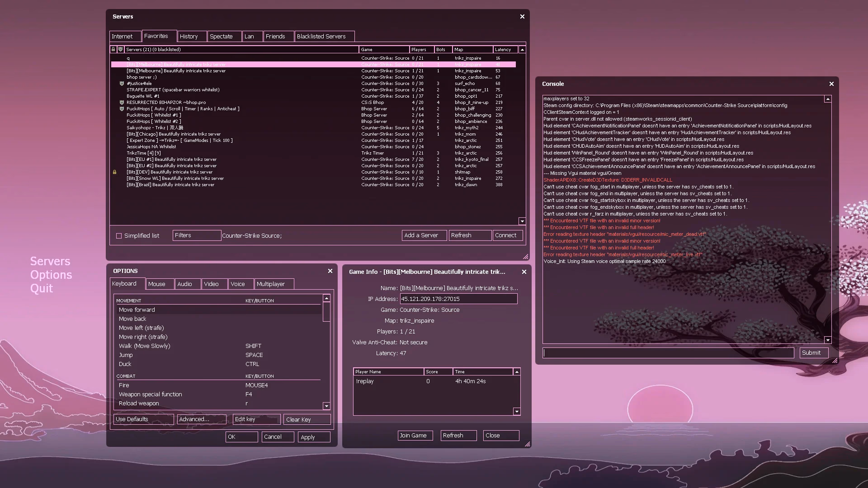Switch to the Internet servers tab
This screenshot has width=868, height=488.
tap(125, 36)
